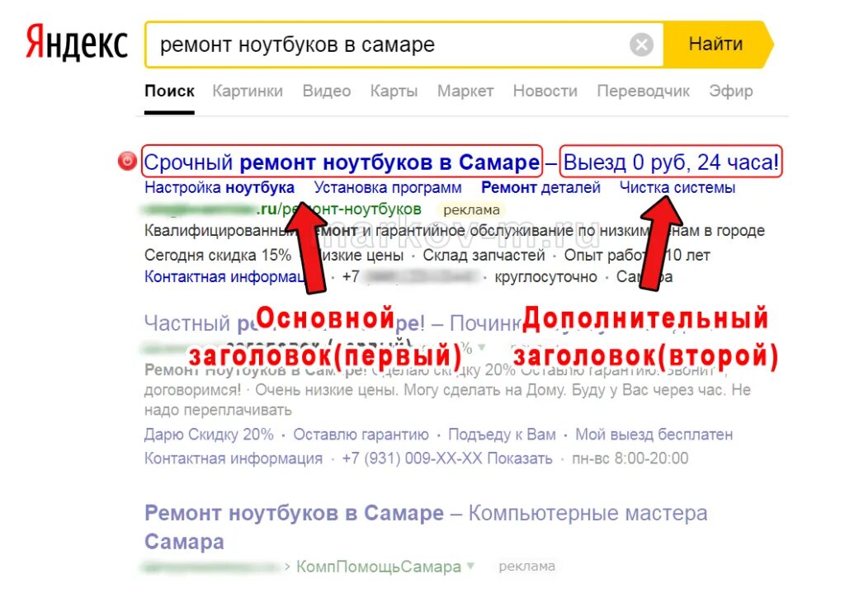
Task: Open the Срочный ремонт ноутбуков в Самаре headline
Action: (x=342, y=162)
